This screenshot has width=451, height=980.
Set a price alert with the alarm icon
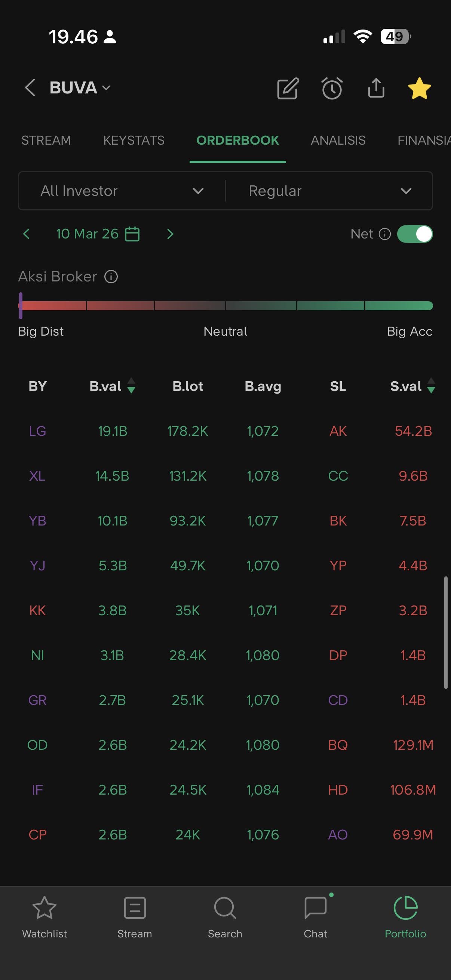(x=332, y=89)
